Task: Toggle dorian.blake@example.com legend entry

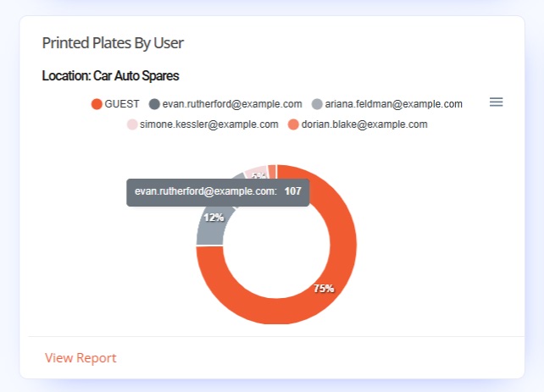Action: point(358,124)
